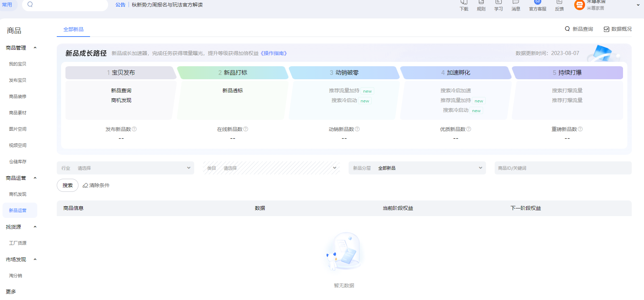Open the 消息 messages icon
Viewport: 644px width, 300px height.
[516, 3]
